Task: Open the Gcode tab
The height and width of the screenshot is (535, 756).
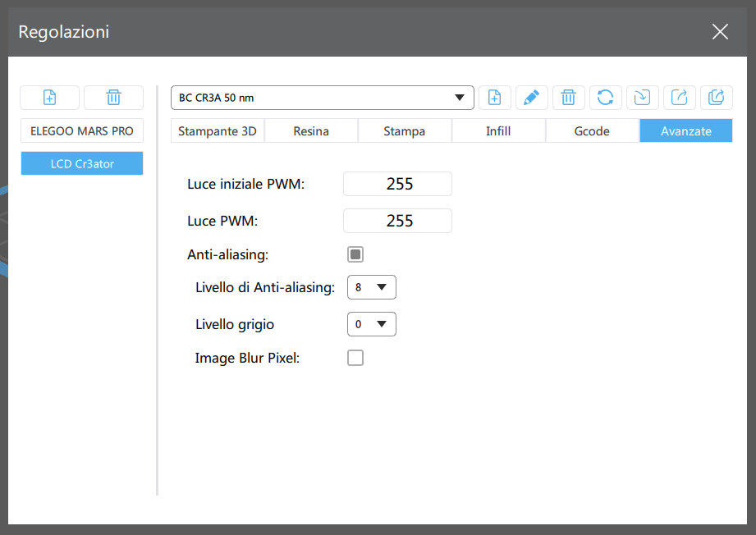Action: point(592,130)
